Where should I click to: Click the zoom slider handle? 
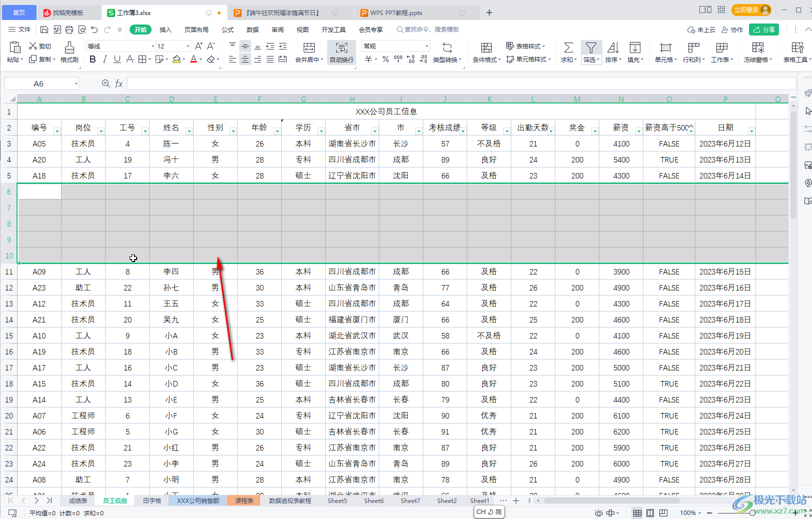pyautogui.click(x=752, y=512)
